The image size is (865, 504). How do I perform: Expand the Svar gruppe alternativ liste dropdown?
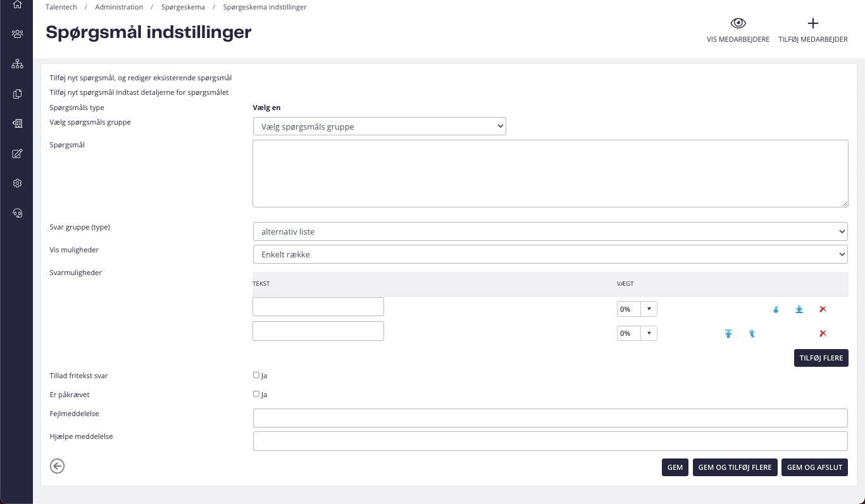549,231
